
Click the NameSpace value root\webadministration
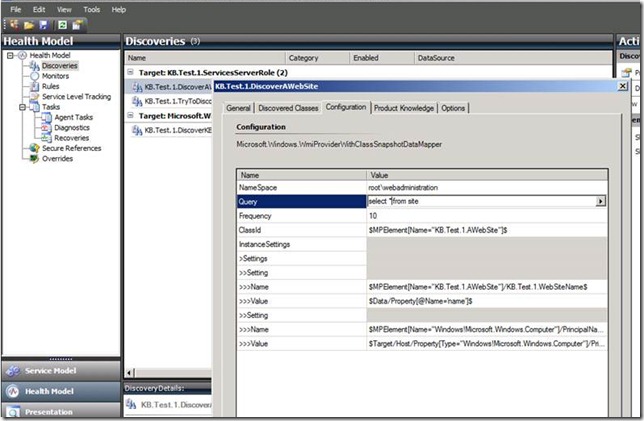click(x=487, y=187)
